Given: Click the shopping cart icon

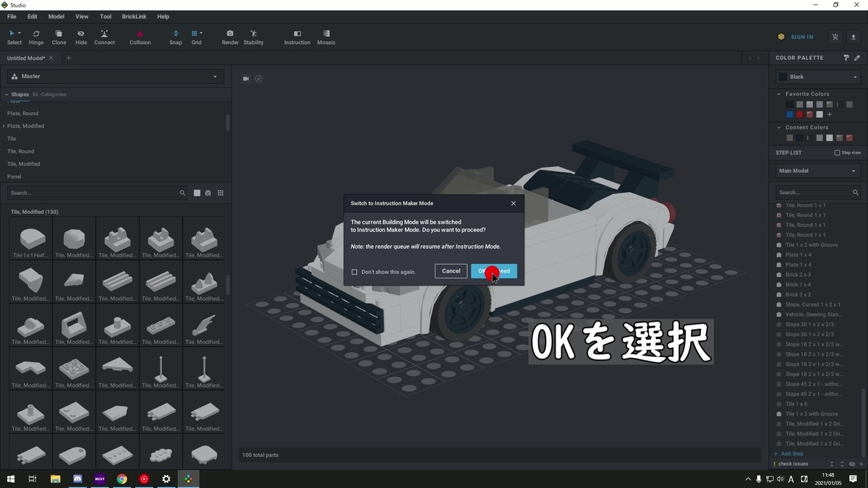Looking at the screenshot, I should (x=835, y=37).
